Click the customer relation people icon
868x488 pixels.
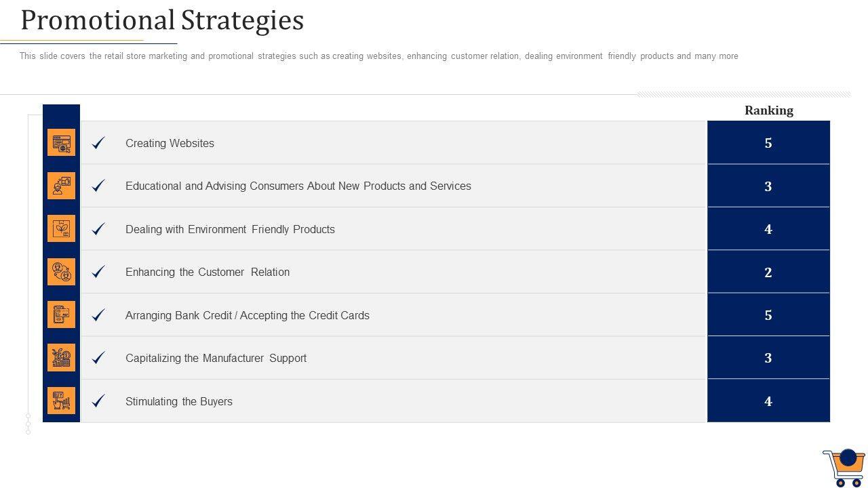tap(61, 272)
